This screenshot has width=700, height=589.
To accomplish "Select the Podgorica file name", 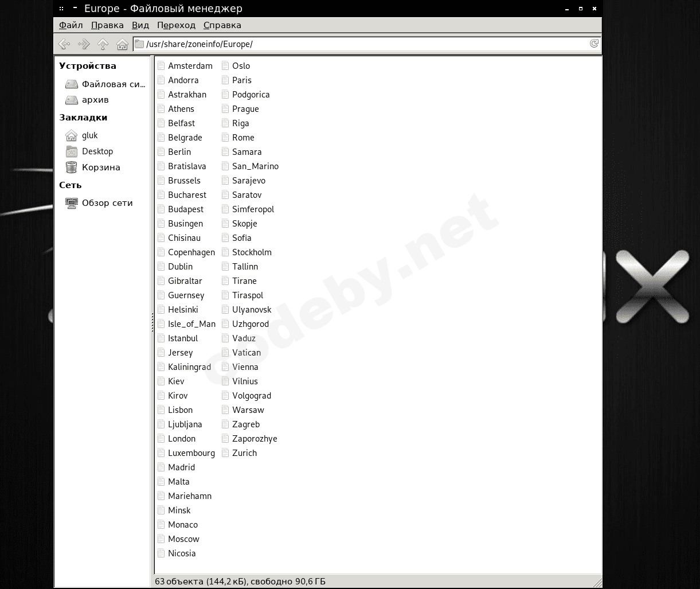I will coord(251,95).
